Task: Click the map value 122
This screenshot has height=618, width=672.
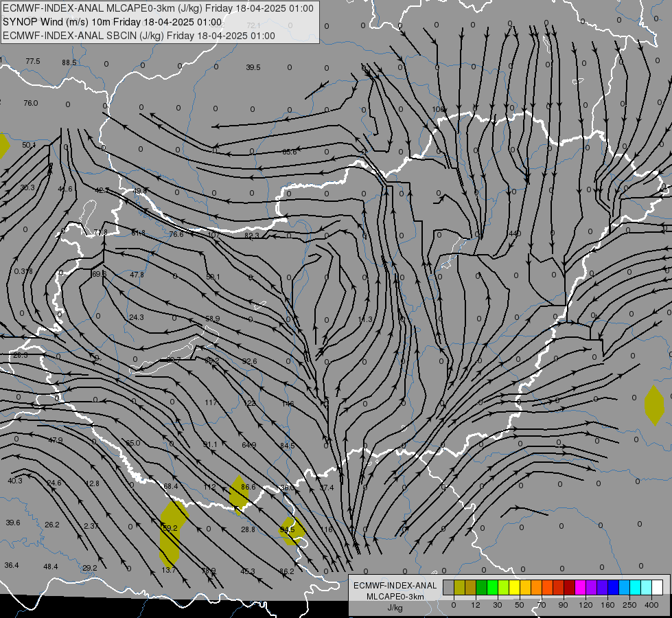Action: [249, 403]
